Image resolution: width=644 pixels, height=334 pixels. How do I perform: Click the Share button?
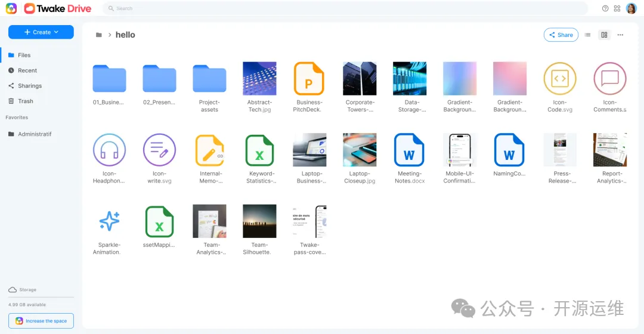[561, 35]
